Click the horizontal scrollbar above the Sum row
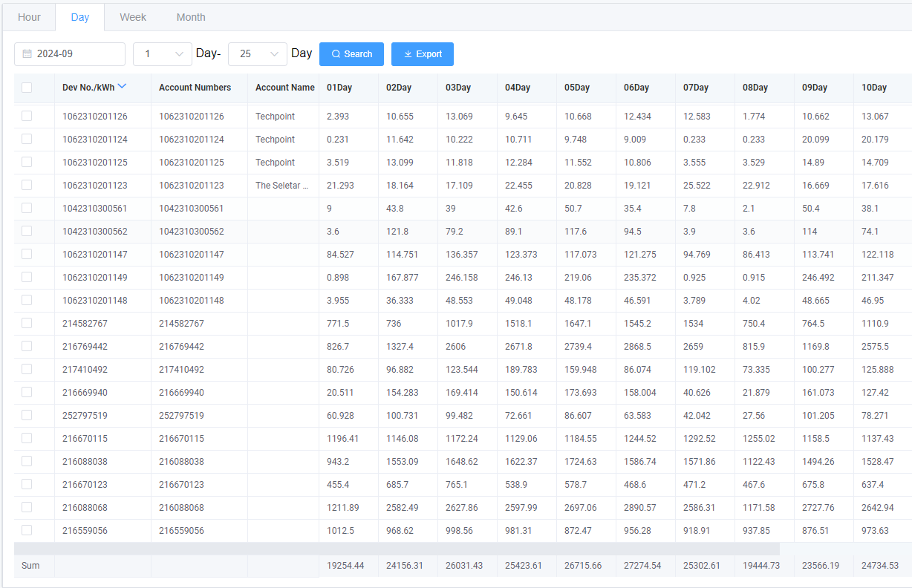912x588 pixels. click(x=397, y=549)
